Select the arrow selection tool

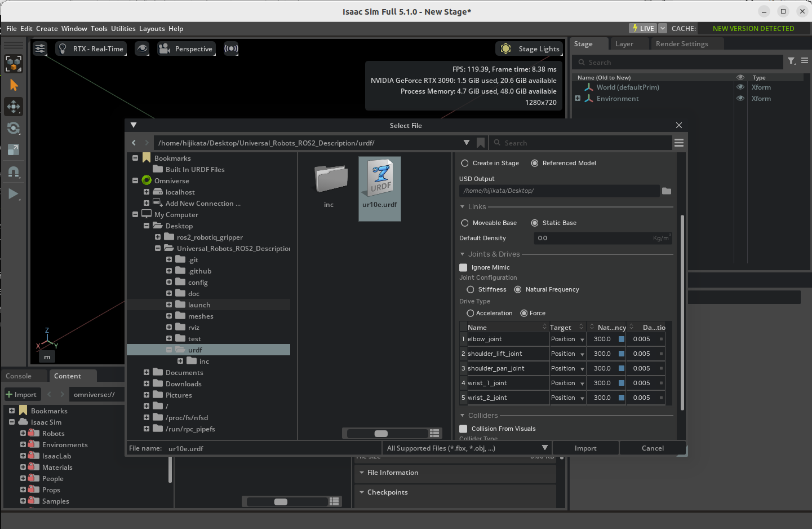[x=14, y=85]
